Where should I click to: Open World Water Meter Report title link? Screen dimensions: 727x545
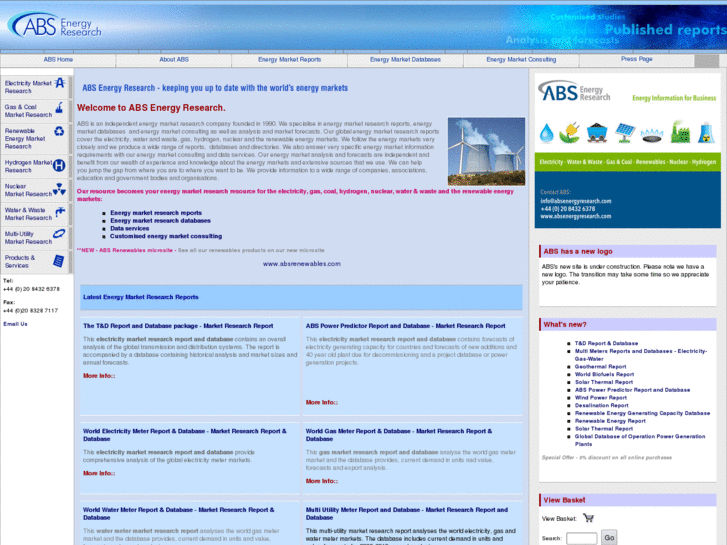pos(179,513)
